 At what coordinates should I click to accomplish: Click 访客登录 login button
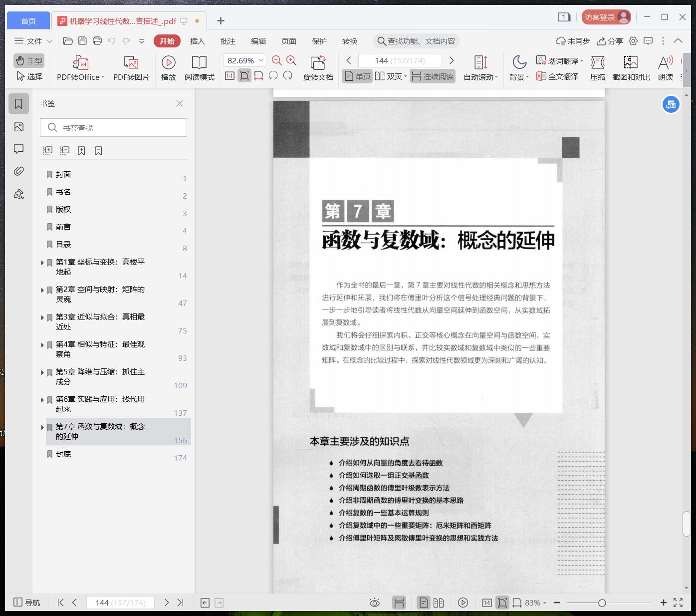point(606,17)
